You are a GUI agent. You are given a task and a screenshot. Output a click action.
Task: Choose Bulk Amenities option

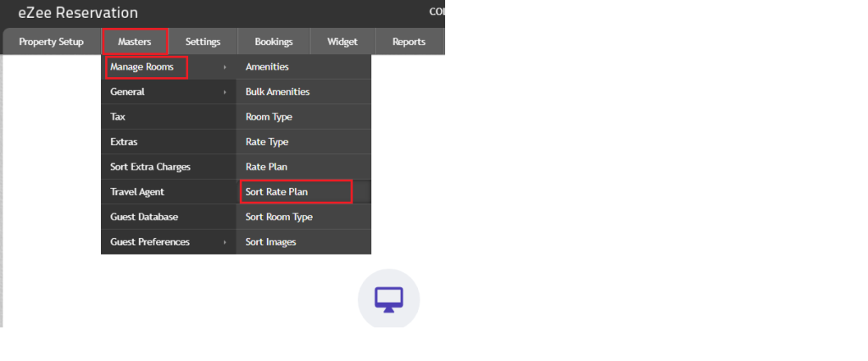303,92
